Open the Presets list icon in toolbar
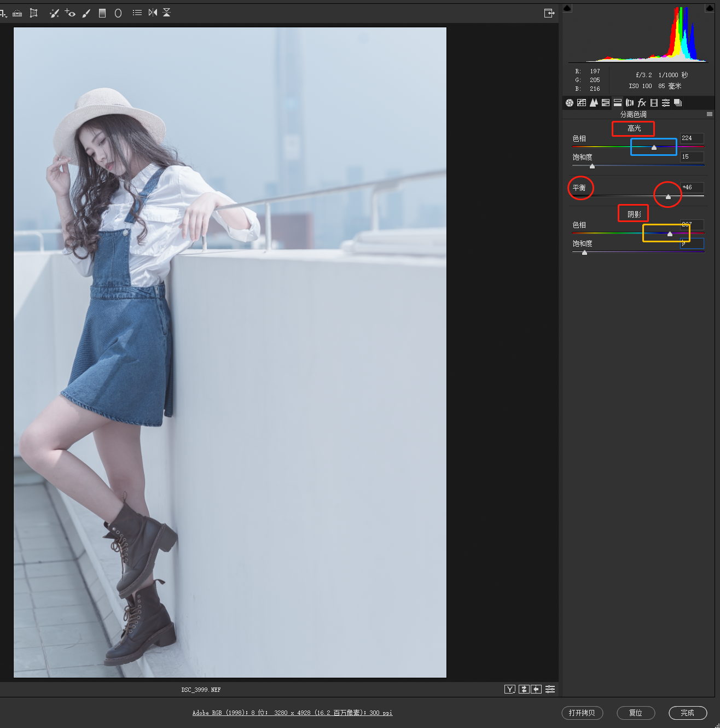The width and height of the screenshot is (720, 728). 137,13
